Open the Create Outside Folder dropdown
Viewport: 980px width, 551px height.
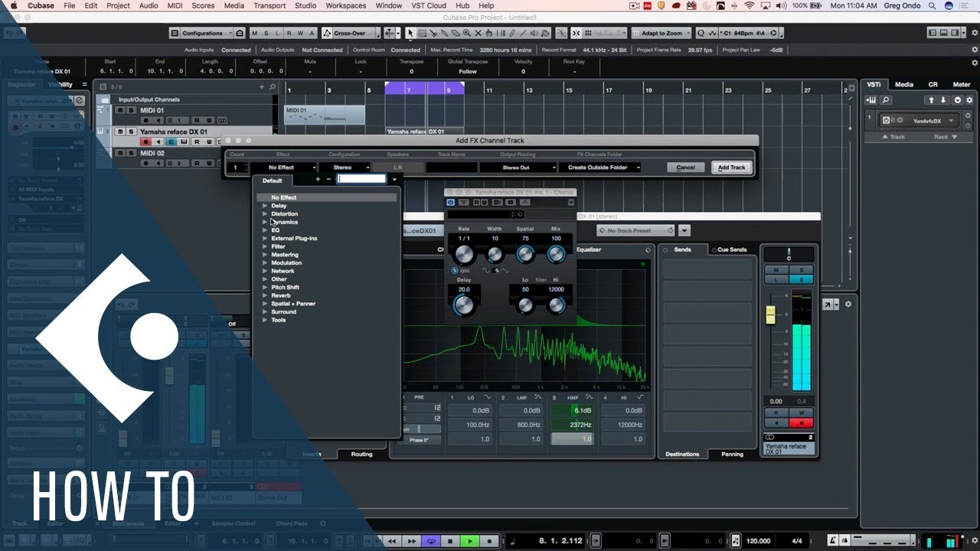click(x=599, y=168)
